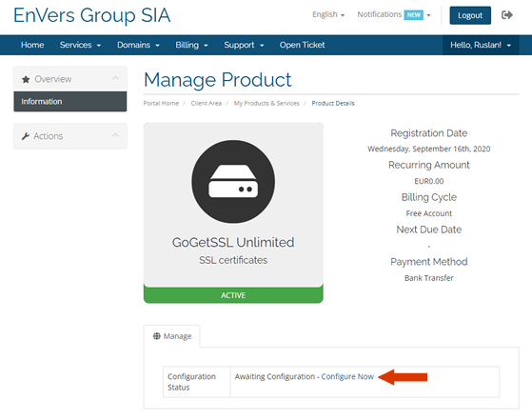Click the server drive product icon

tap(233, 181)
